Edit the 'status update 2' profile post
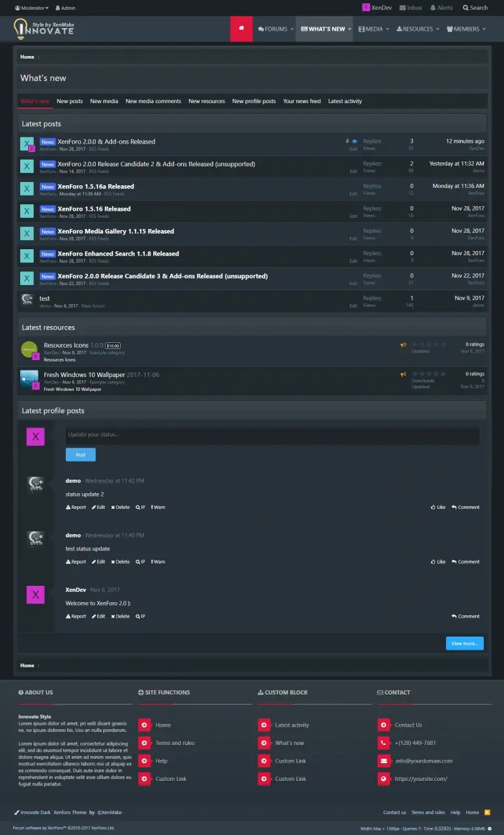504x835 pixels. pyautogui.click(x=98, y=507)
